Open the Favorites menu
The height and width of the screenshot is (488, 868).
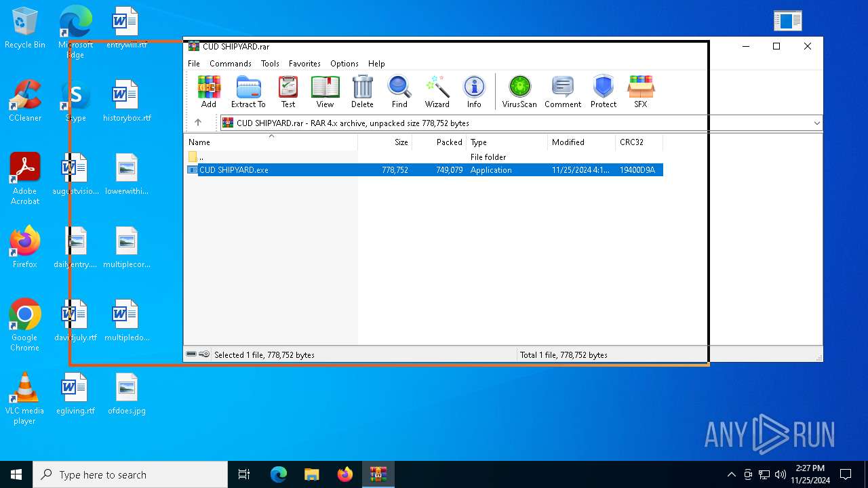click(304, 63)
